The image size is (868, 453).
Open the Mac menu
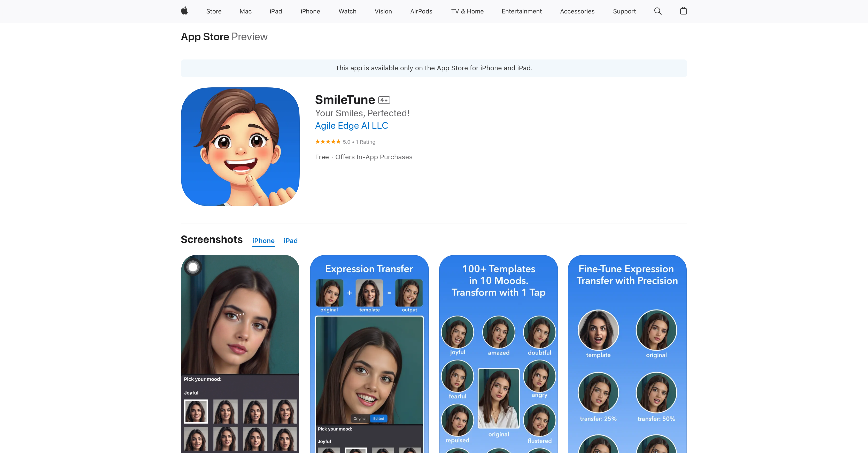pos(245,11)
